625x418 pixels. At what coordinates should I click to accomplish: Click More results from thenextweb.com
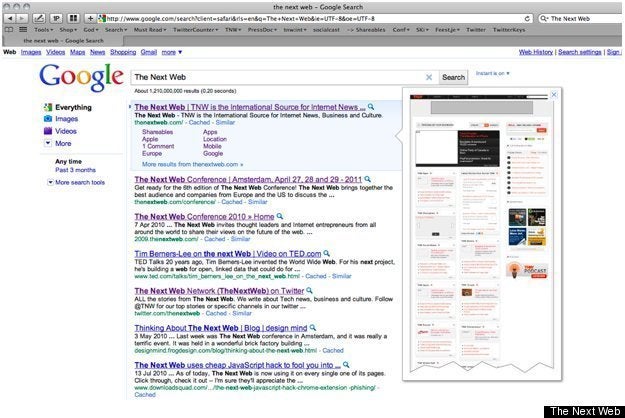[x=193, y=164]
